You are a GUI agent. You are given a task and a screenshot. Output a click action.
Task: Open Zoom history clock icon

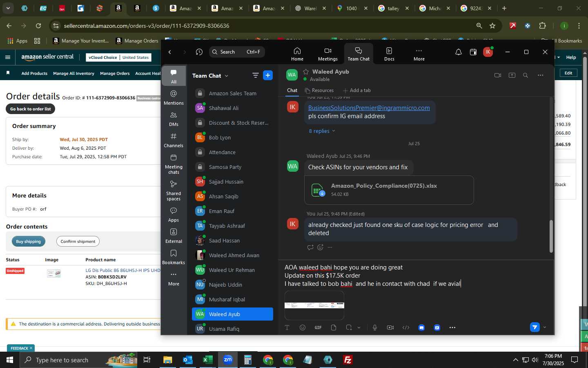(199, 52)
